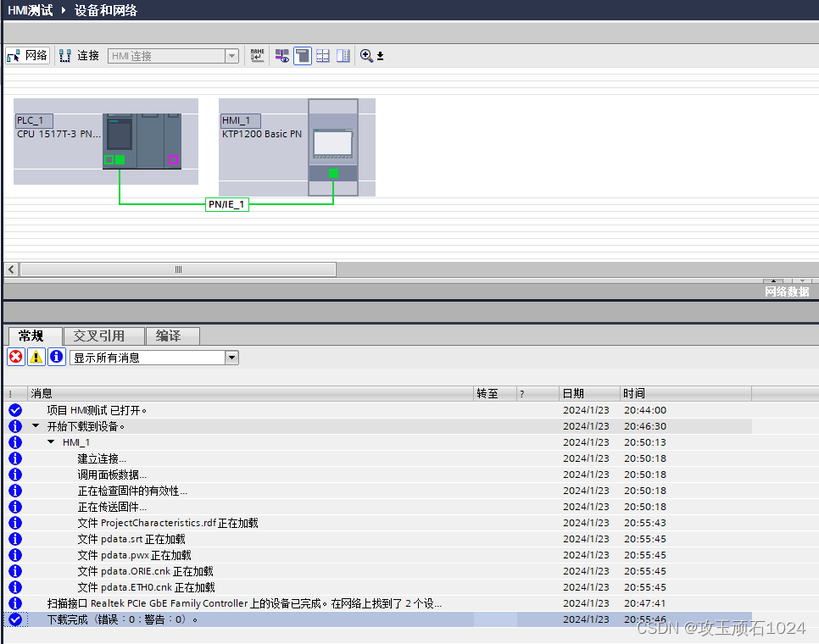Collapse the HMI_1 message subgroup
The image size is (819, 644).
(x=51, y=442)
